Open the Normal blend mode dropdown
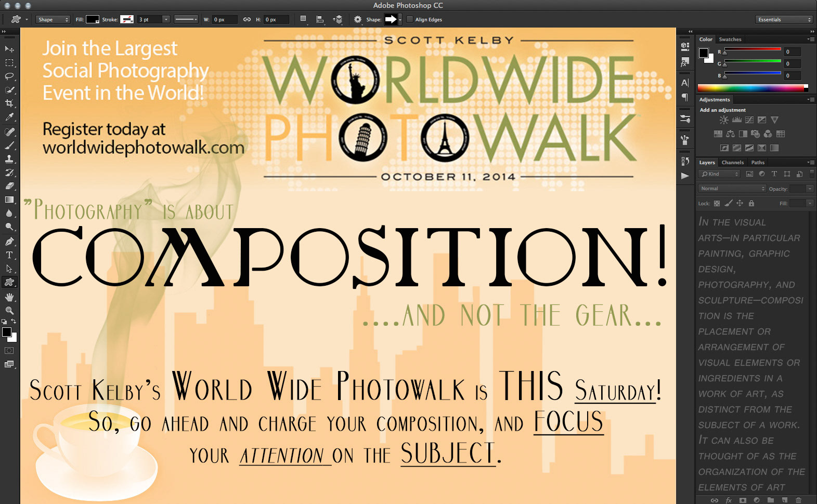817x504 pixels. pyautogui.click(x=732, y=189)
